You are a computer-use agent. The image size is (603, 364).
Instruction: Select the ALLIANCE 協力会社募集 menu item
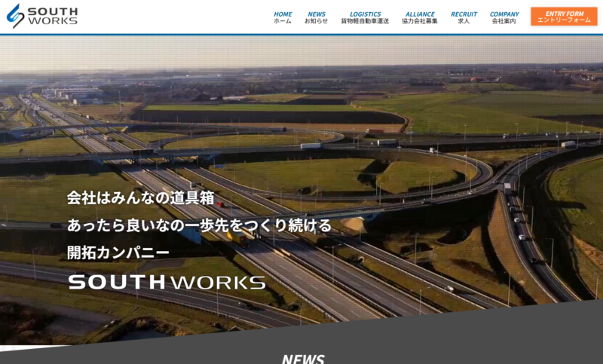420,17
